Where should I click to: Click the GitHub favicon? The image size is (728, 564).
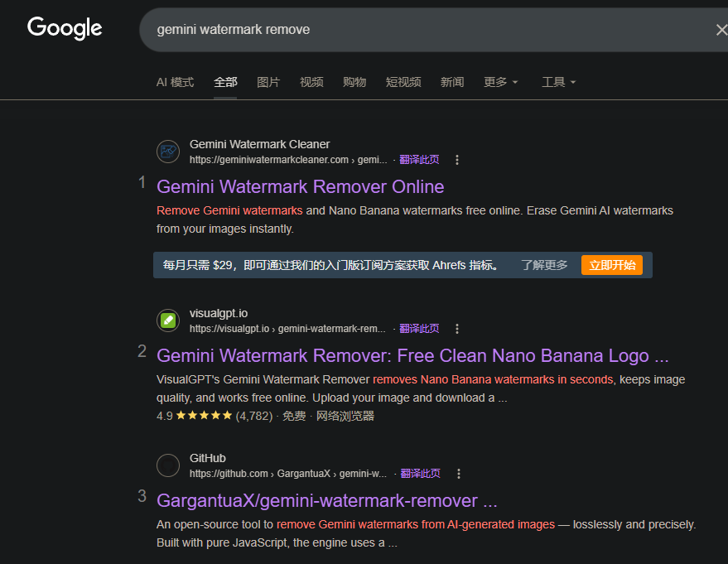(168, 465)
